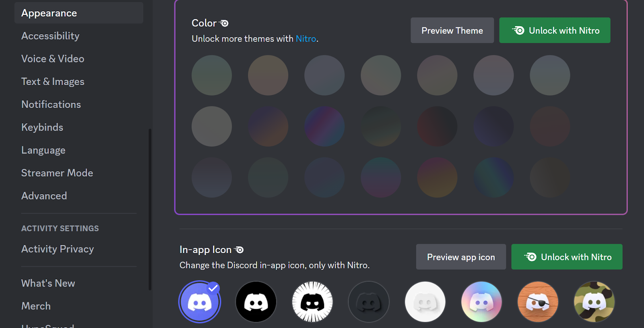The height and width of the screenshot is (328, 644).
Task: Pick the holographic rainbow Discord icon
Action: coord(481,302)
